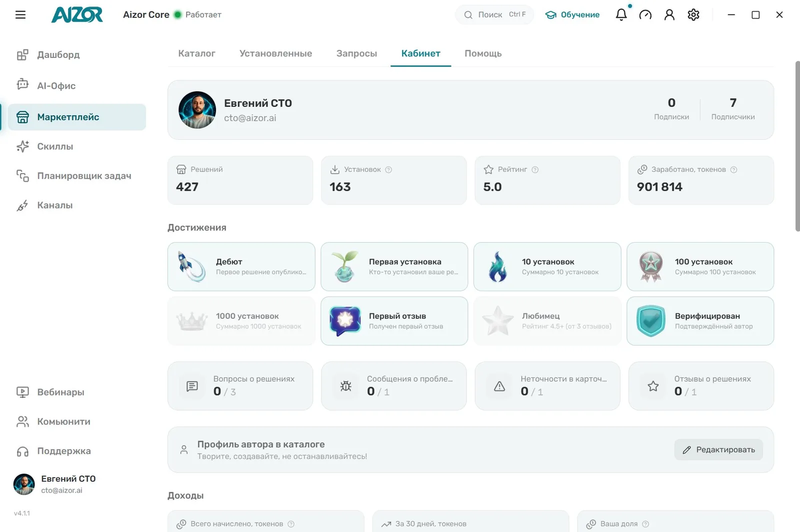Click the Любимец star achievement icon
This screenshot has height=532, width=800.
[x=497, y=321]
